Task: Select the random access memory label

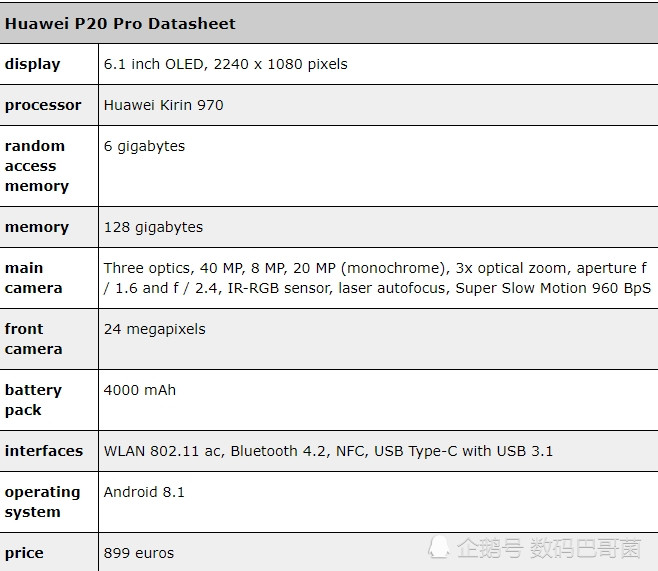Action: click(37, 166)
